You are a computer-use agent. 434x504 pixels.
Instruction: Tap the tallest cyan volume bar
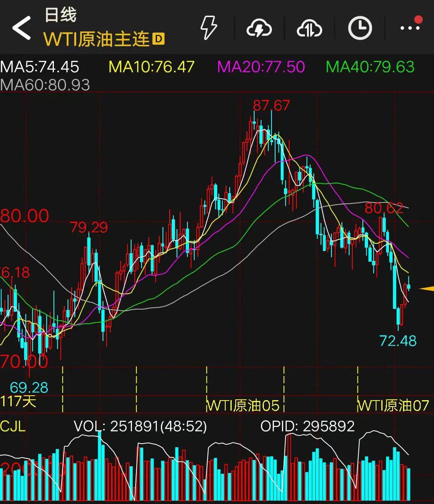pos(100,466)
